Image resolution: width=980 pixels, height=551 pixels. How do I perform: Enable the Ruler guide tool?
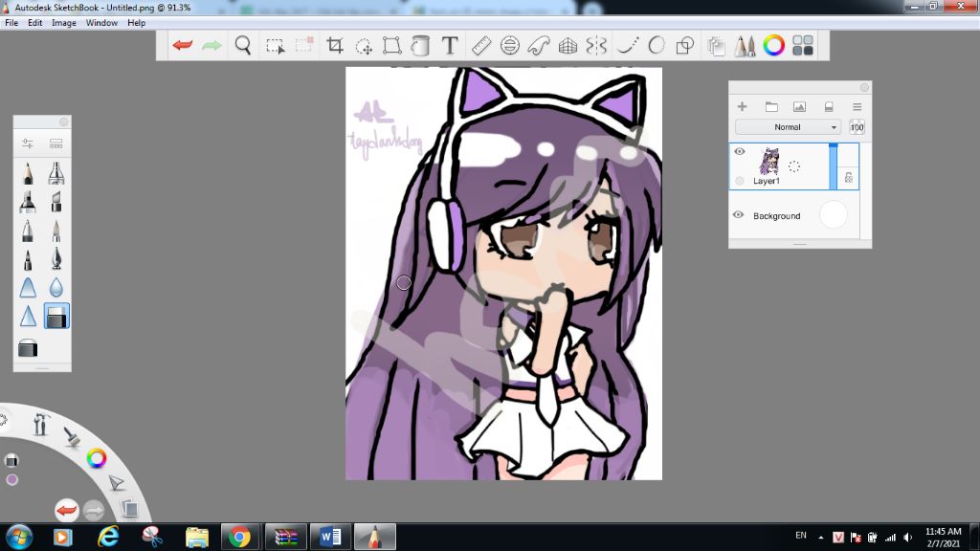point(481,46)
